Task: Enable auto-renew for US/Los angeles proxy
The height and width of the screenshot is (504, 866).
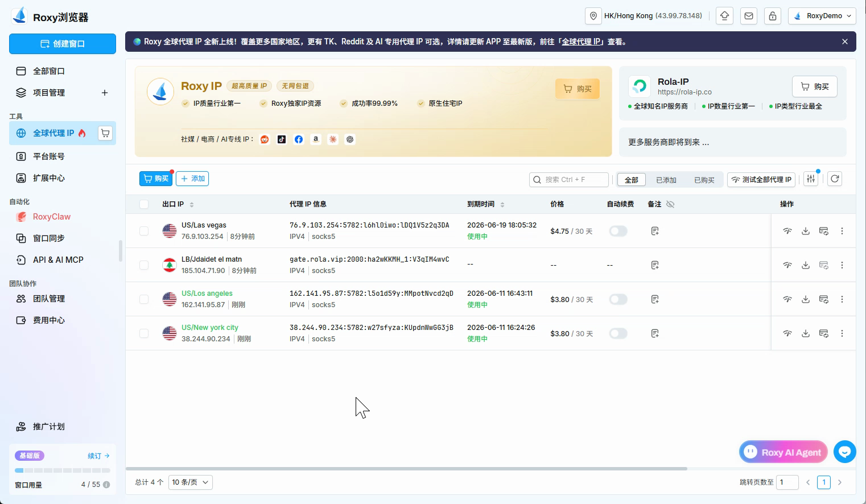Action: (618, 299)
